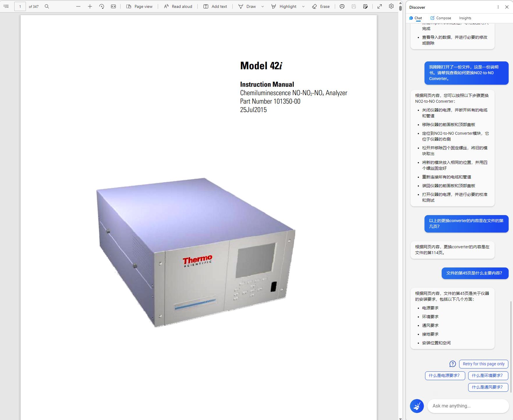Screen dimensions: 513x420
Task: Open the table of contents sidebar
Action: [x=6, y=6]
